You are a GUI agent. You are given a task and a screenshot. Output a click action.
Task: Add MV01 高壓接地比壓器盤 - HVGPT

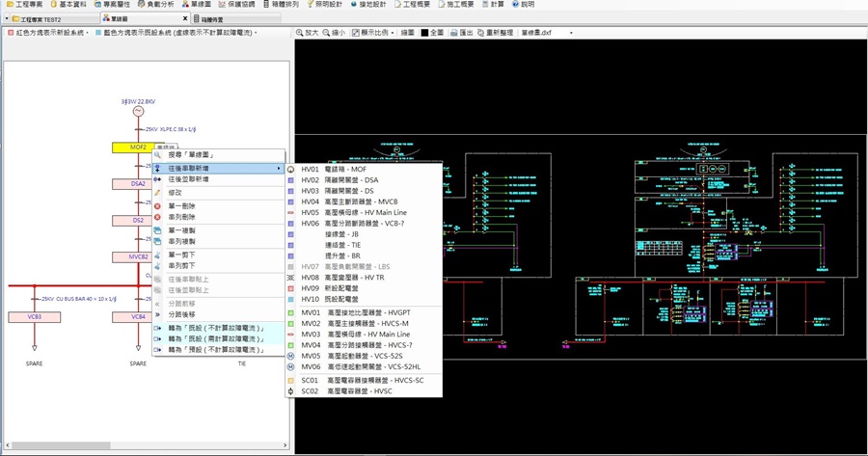pyautogui.click(x=364, y=312)
